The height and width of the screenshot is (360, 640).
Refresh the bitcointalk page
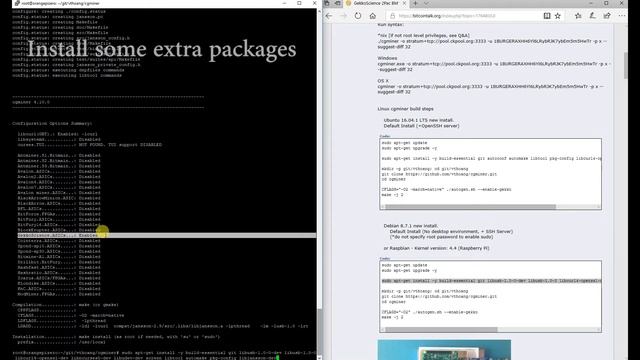[x=358, y=16]
